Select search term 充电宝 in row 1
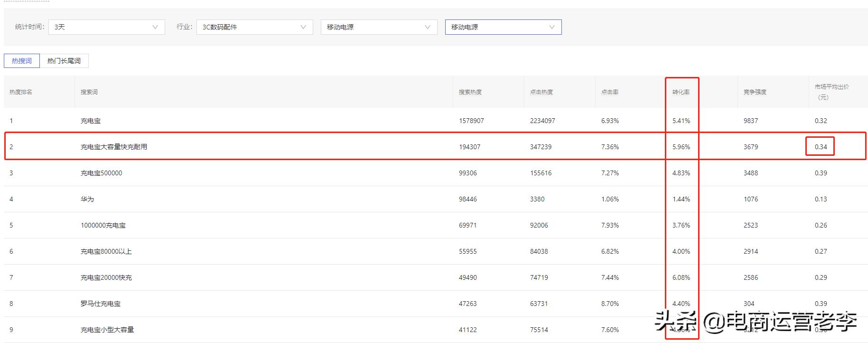Screen dimensions: 868x343 (91, 121)
